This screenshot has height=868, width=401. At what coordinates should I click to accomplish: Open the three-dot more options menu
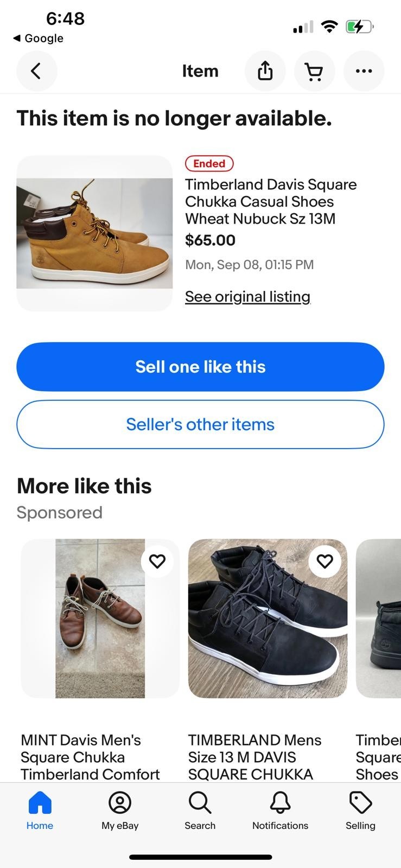coord(364,71)
